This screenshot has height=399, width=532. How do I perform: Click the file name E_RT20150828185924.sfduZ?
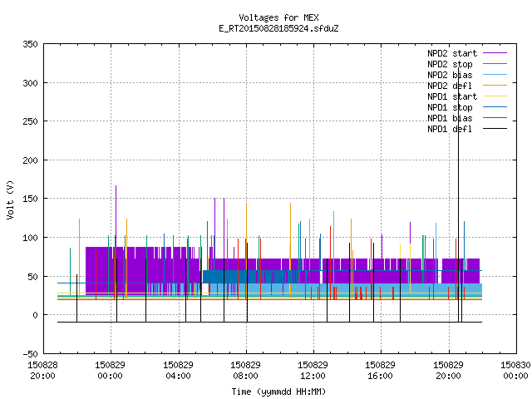(278, 28)
